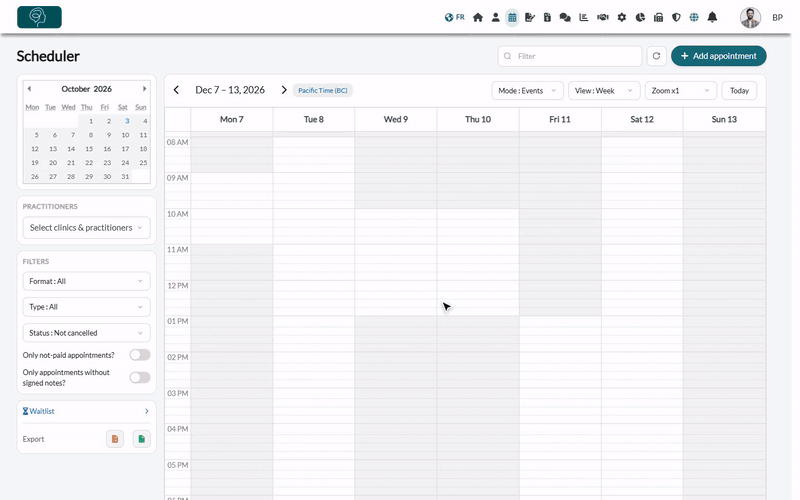Click the Sun 13 column header
This screenshot has width=800, height=500.
(724, 119)
